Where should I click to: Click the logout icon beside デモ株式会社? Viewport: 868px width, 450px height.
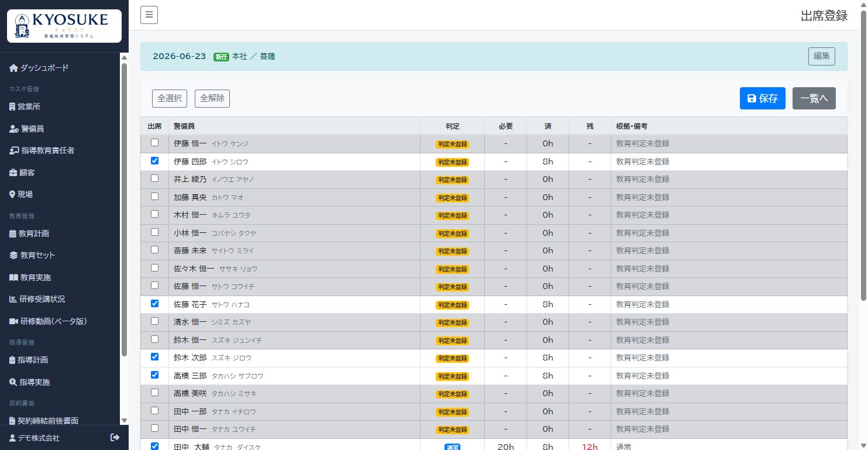[x=115, y=438]
